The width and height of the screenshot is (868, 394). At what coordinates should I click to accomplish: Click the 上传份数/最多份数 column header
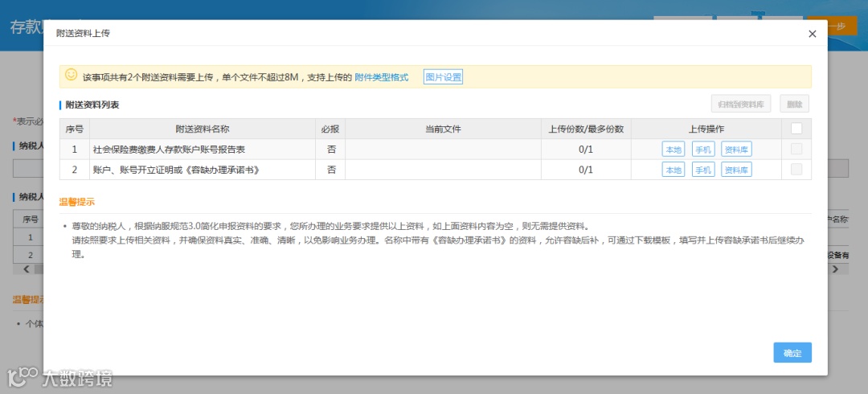coord(586,129)
